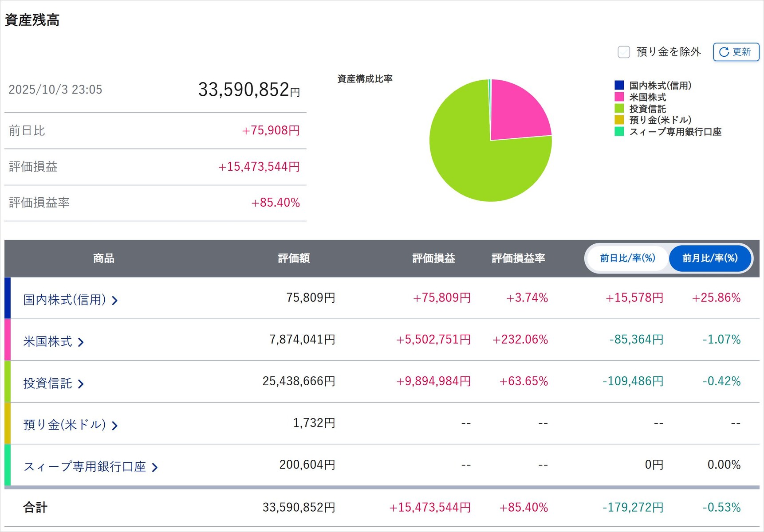This screenshot has width=764, height=532.
Task: Expand chevron beside 米国株式 row
Action: (81, 342)
